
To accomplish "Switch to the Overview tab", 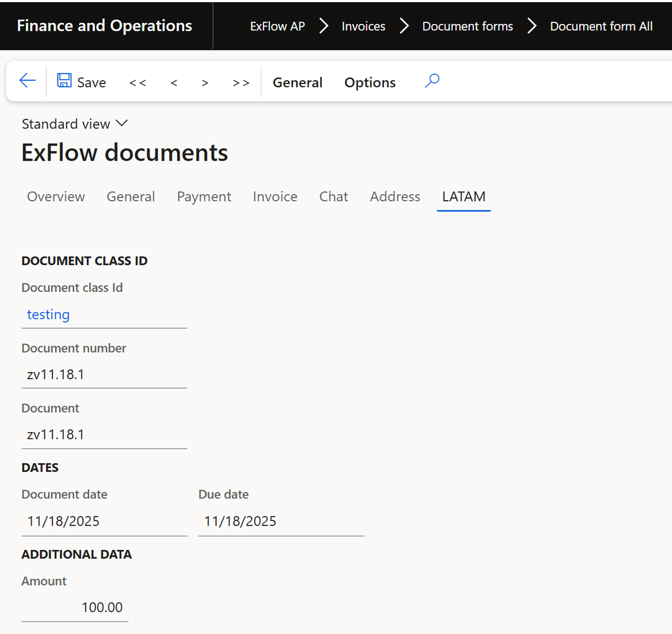I will 56,196.
